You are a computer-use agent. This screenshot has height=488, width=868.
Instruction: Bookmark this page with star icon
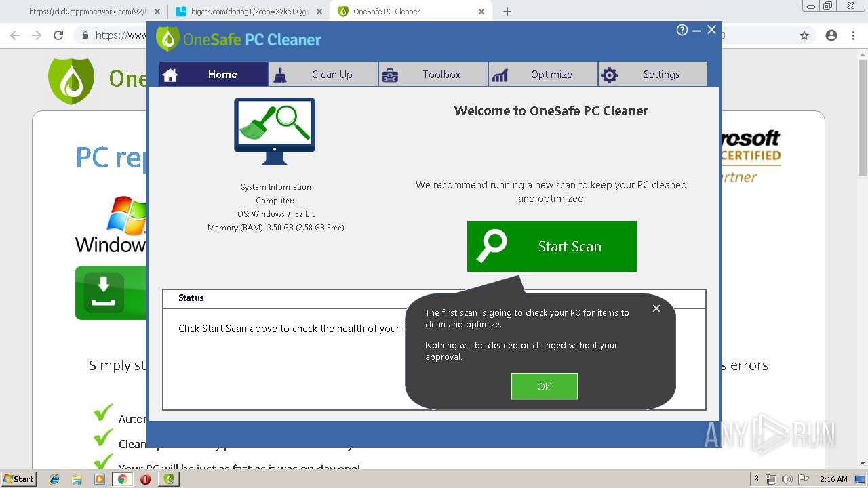click(x=804, y=35)
